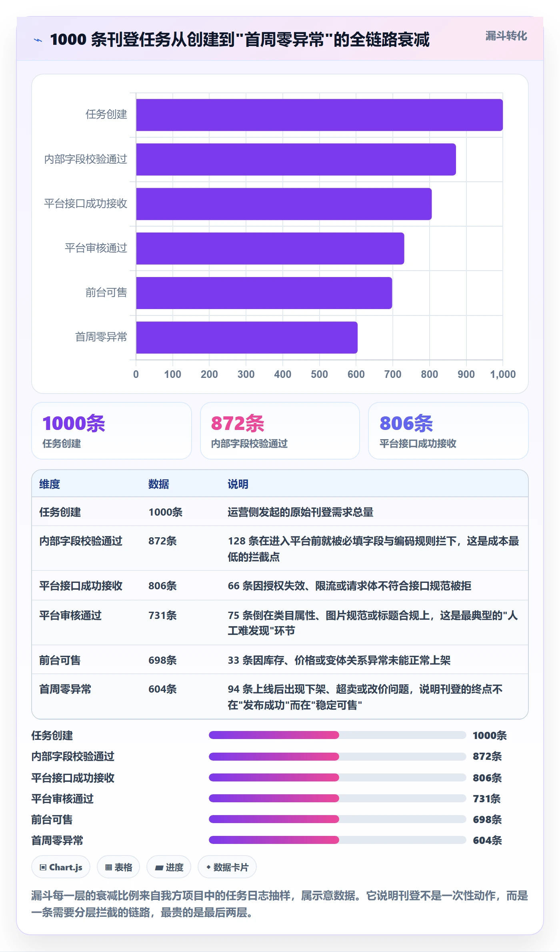Screen dimensions: 560x952
Task: Click the 平台审核通过 bar in the chart
Action: [270, 248]
